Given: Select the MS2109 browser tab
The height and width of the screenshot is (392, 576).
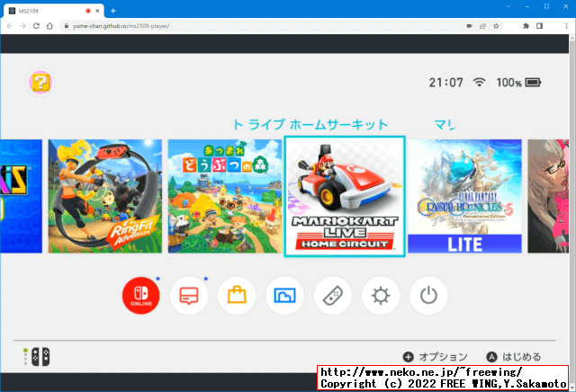Looking at the screenshot, I should coord(54,11).
